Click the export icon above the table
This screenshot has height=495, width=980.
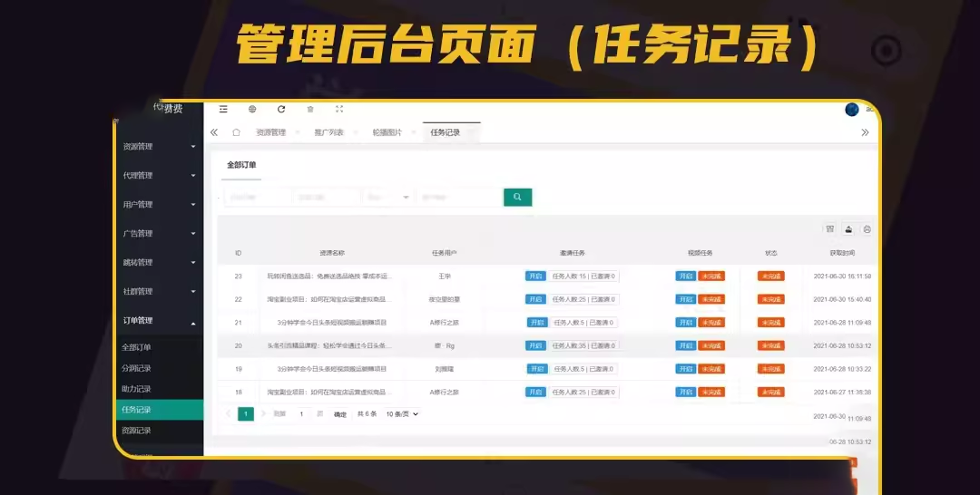click(848, 229)
